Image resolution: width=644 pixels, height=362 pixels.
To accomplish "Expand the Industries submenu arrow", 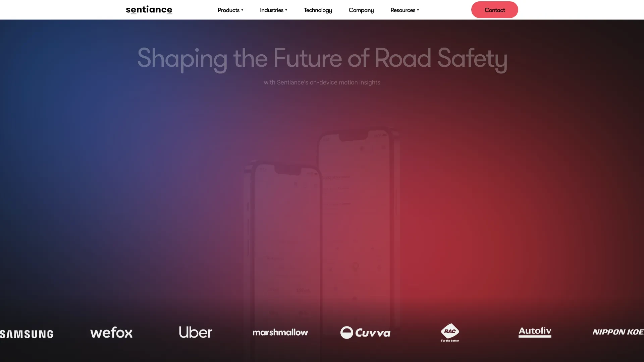I will [x=286, y=10].
